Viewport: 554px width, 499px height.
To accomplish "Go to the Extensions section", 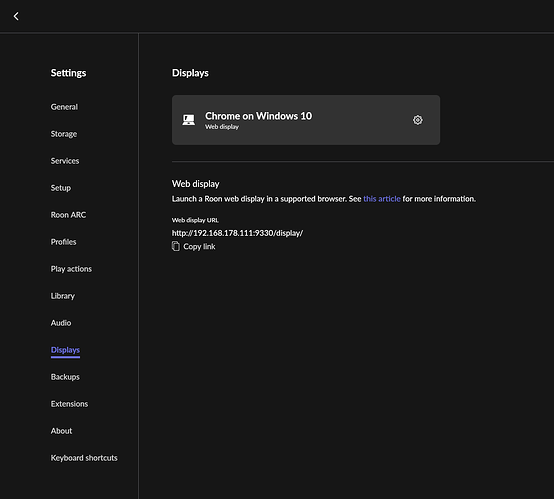I will click(x=69, y=404).
